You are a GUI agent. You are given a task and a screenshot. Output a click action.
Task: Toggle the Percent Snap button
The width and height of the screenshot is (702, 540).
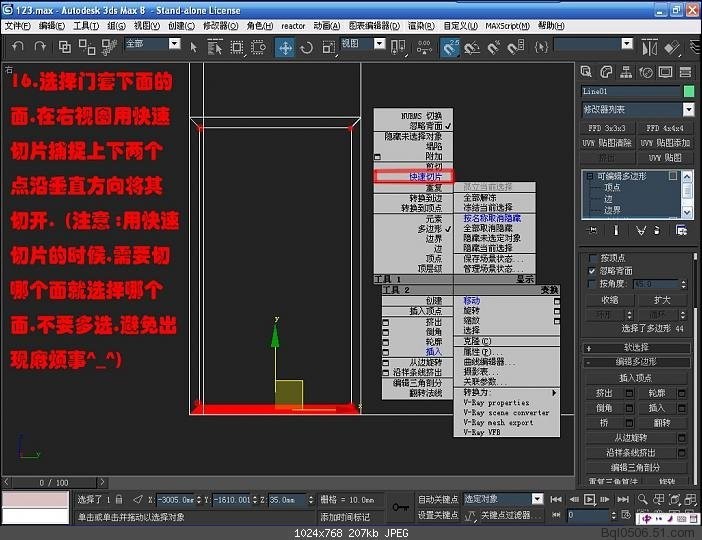(494, 47)
